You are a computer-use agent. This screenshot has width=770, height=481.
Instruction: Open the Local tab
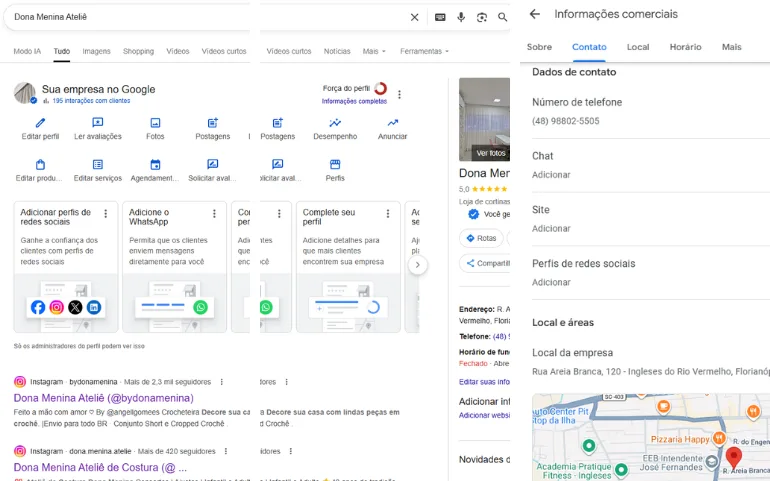click(638, 47)
